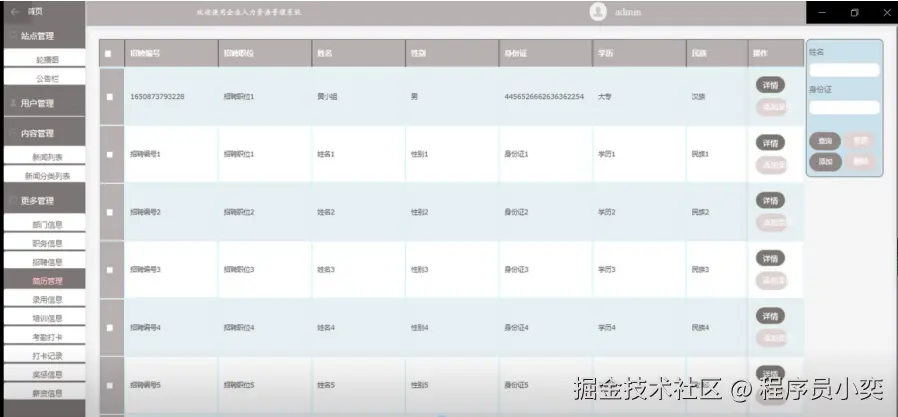Go to 打卡记录 page
The image size is (898, 417).
[x=44, y=356]
